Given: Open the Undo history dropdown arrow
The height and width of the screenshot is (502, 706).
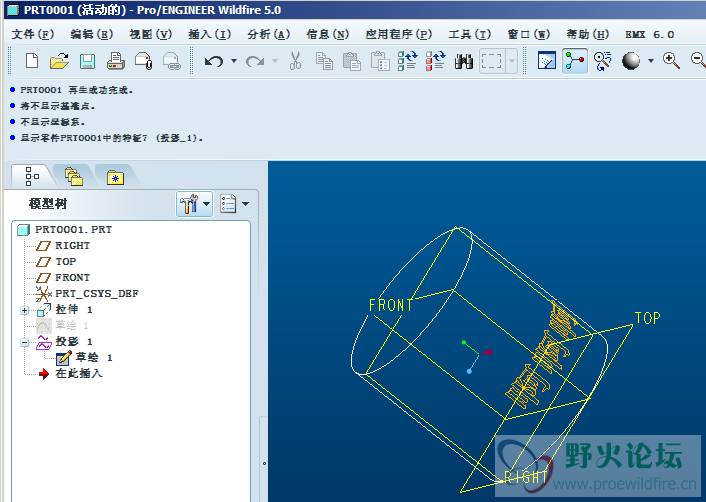Looking at the screenshot, I should point(234,61).
